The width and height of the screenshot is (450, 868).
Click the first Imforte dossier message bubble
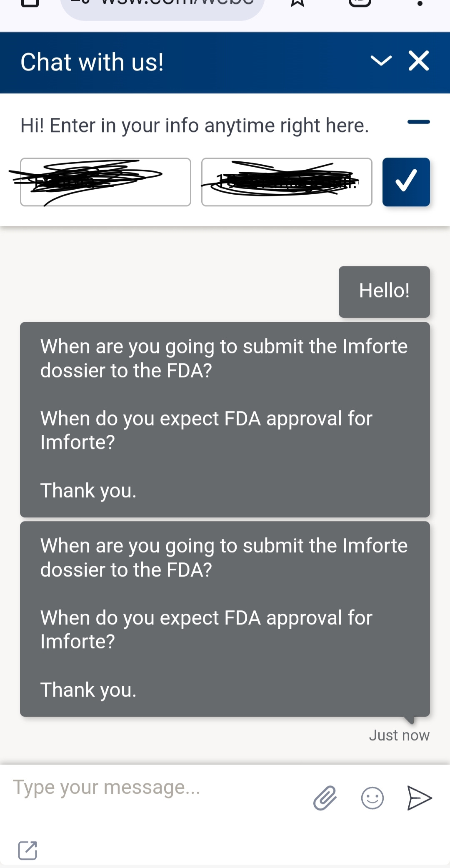pyautogui.click(x=225, y=419)
